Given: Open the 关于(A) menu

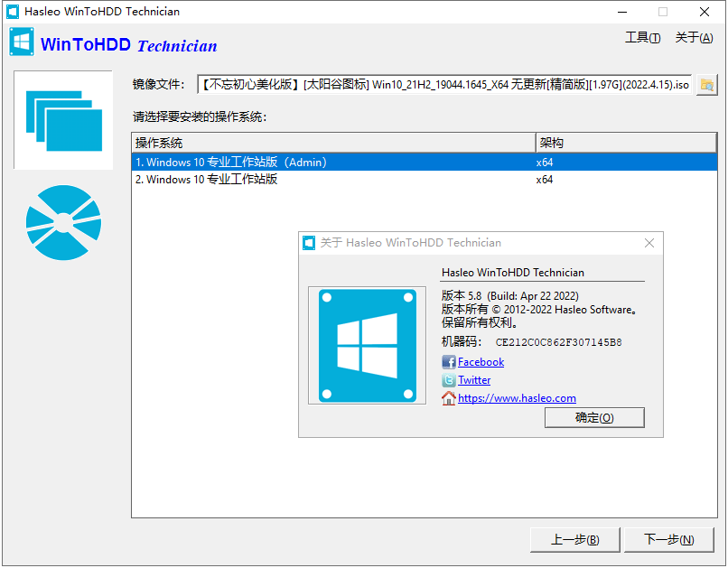Looking at the screenshot, I should click(x=694, y=38).
